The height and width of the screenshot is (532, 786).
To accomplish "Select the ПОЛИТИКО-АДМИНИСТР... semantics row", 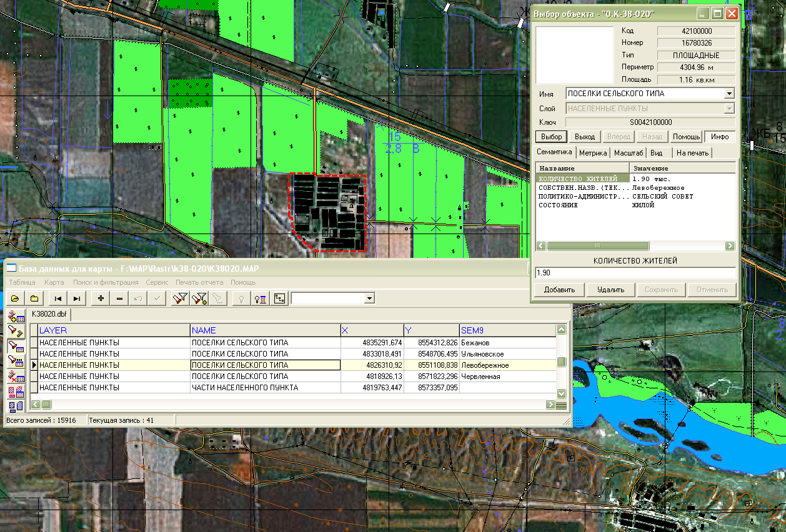I will 635,196.
